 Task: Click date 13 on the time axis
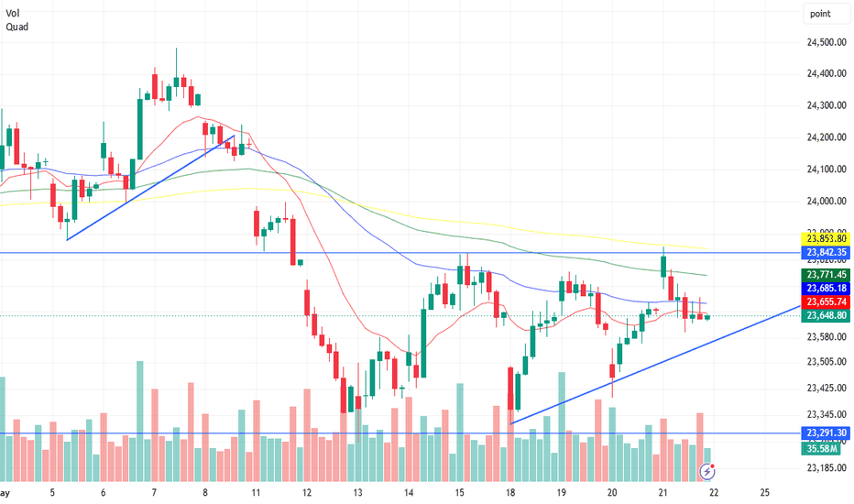tap(357, 493)
